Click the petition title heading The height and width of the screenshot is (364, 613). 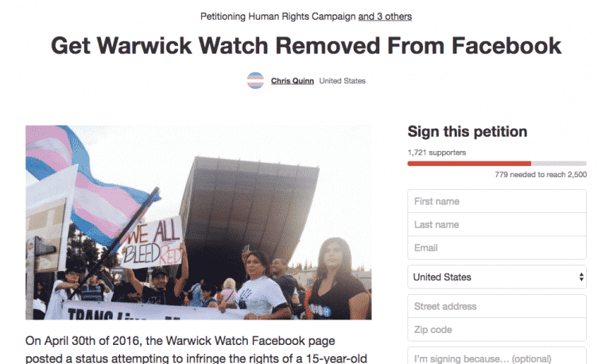point(306,46)
